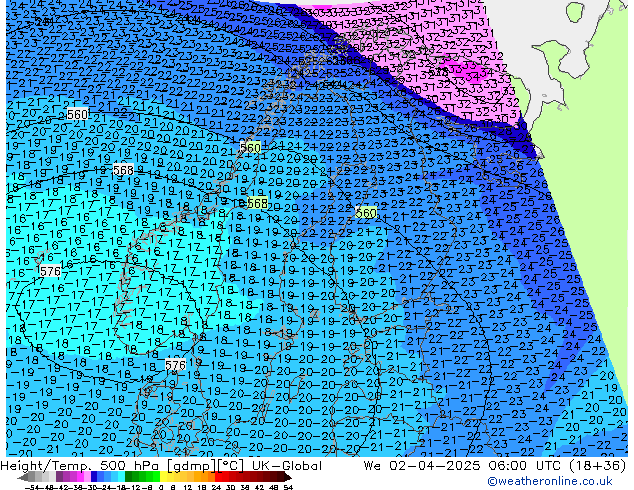Select the gray left arrow of color scale
The height and width of the screenshot is (490, 634).
[22, 477]
